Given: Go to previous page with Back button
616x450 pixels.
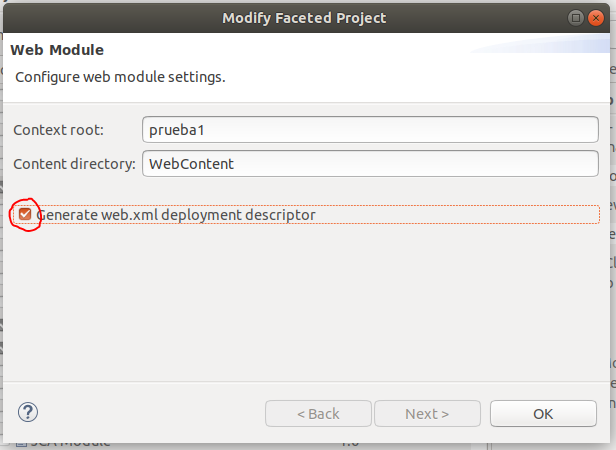Looking at the screenshot, I should tap(318, 413).
